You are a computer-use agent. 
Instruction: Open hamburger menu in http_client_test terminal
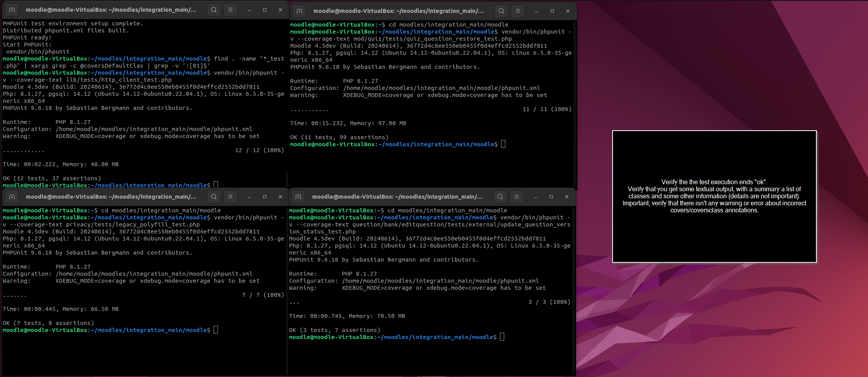pyautogui.click(x=230, y=10)
